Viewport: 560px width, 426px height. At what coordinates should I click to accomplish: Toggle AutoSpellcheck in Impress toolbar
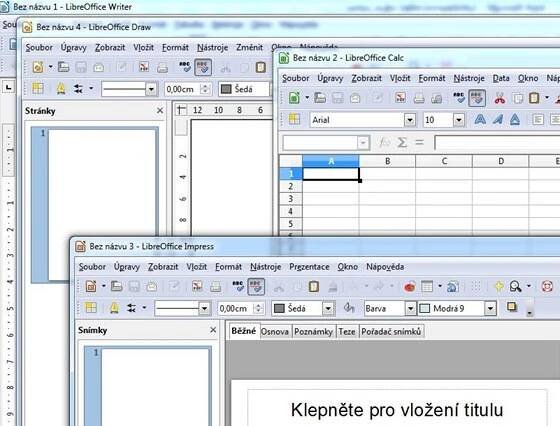256,286
